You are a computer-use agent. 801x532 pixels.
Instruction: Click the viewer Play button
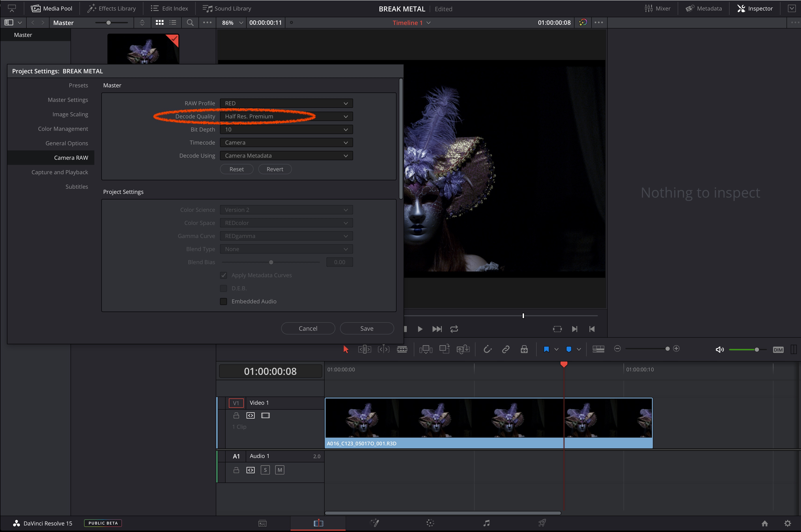pos(420,329)
